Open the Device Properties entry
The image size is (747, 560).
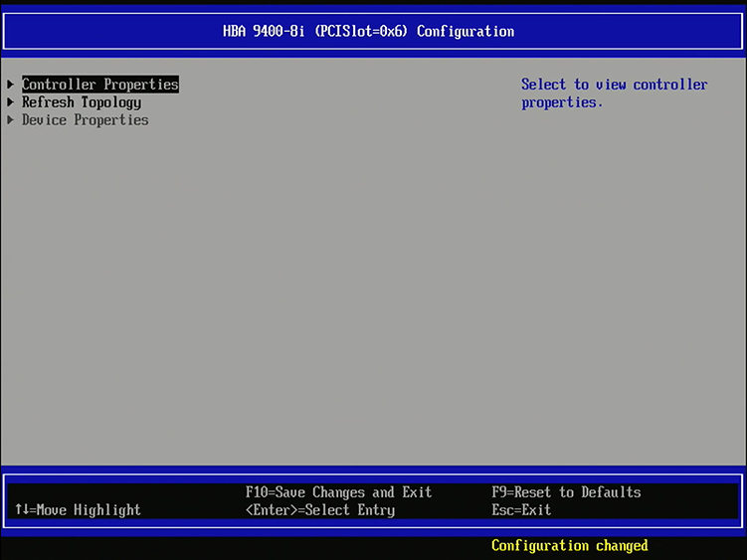click(85, 120)
